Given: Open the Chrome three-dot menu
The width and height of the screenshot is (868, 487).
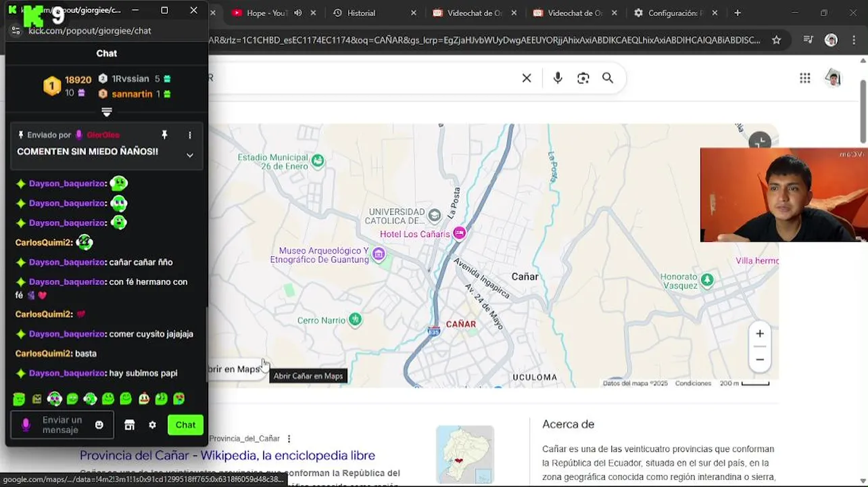Looking at the screenshot, I should [x=855, y=40].
